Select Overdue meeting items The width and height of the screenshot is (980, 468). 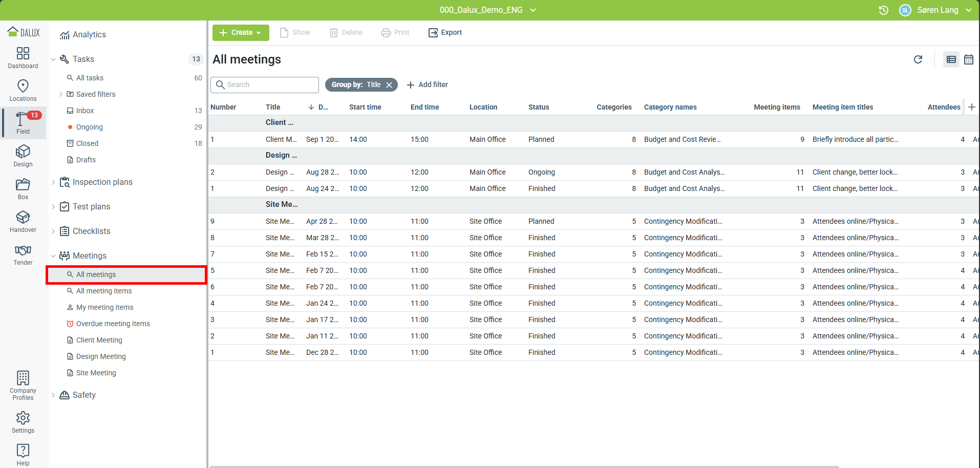(113, 324)
